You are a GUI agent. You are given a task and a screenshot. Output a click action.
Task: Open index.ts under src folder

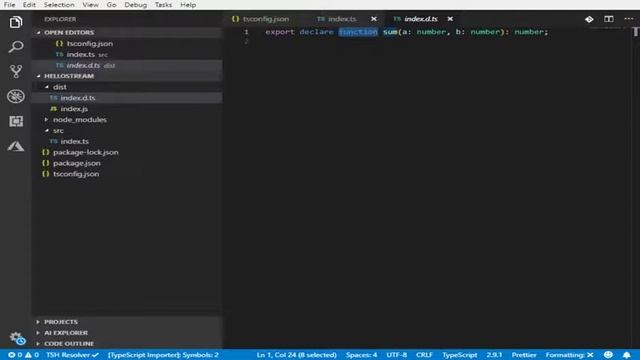(127, 141)
